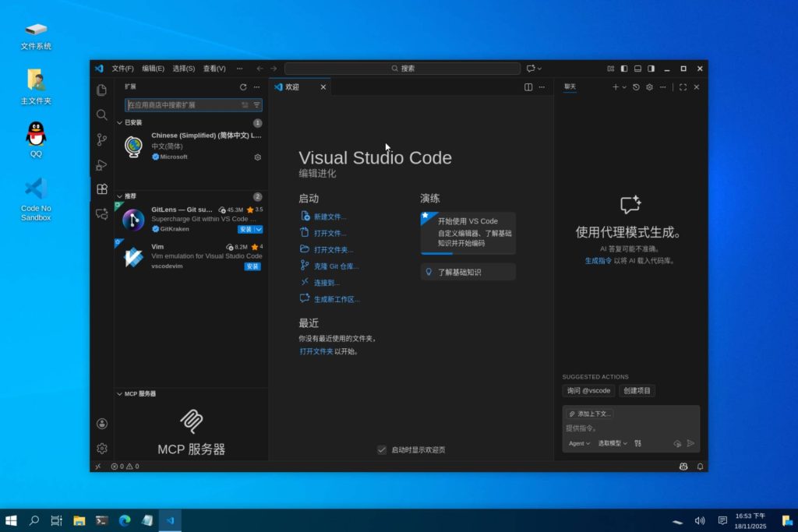The width and height of the screenshot is (798, 532).
Task: Click the filter icon in extension search box
Action: point(257,105)
